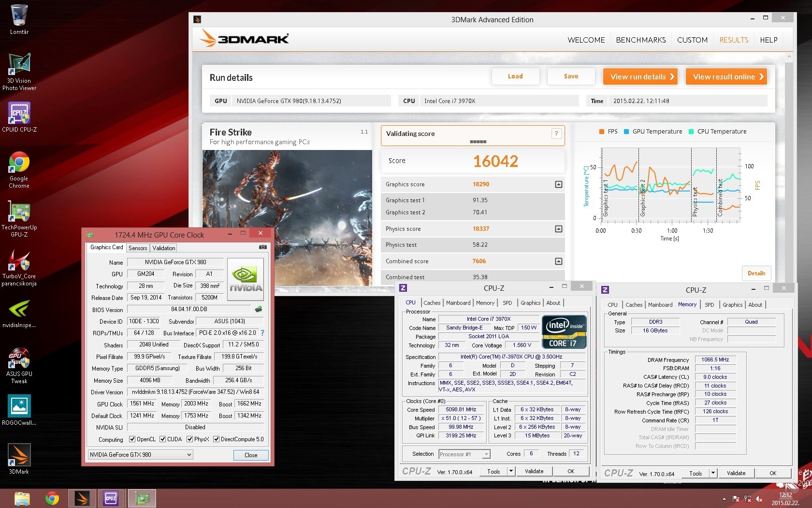
Task: Launch nvidiaInspector desktop icon
Action: click(x=19, y=314)
